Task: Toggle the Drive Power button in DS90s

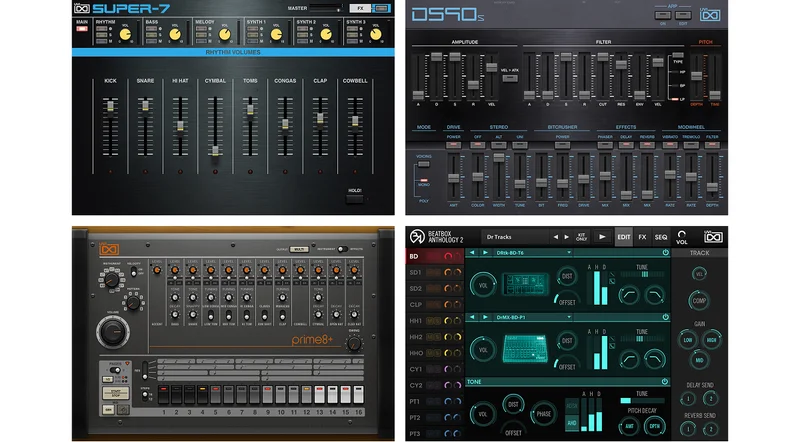Action: [453, 145]
